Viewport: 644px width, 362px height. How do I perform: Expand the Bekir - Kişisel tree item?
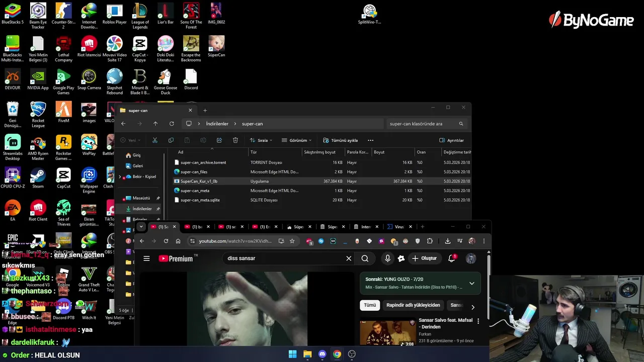pos(120,177)
